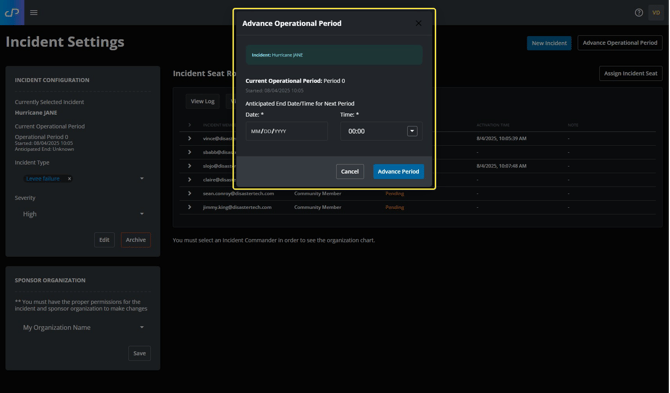Cancel the advance period dialog
This screenshot has width=670, height=393.
(x=350, y=172)
